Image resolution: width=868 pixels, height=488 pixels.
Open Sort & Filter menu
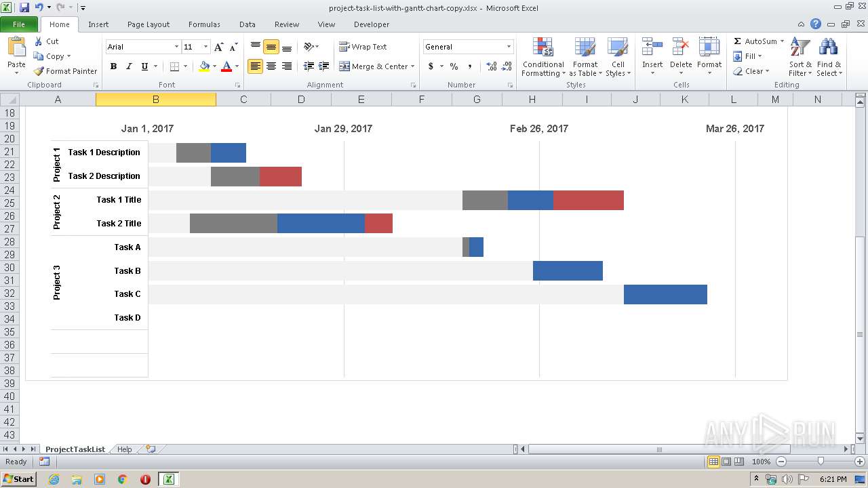(x=800, y=57)
